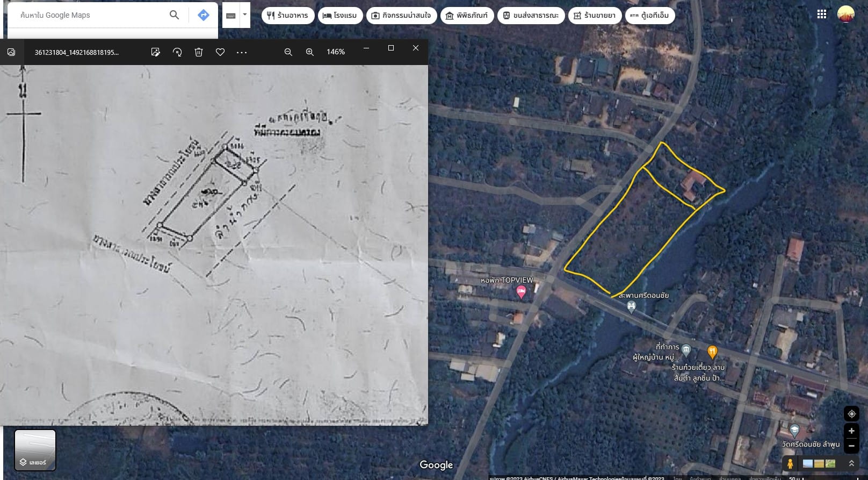
Task: Select the ร้านอาหาร restaurants category chip
Action: tap(287, 16)
